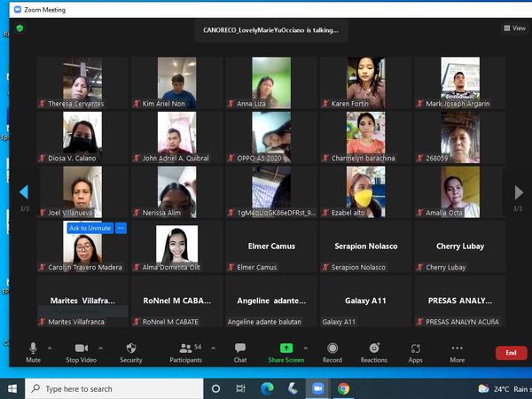This screenshot has width=532, height=399.
Task: Expand share options arrow beside Share Screen
Action: (x=306, y=348)
